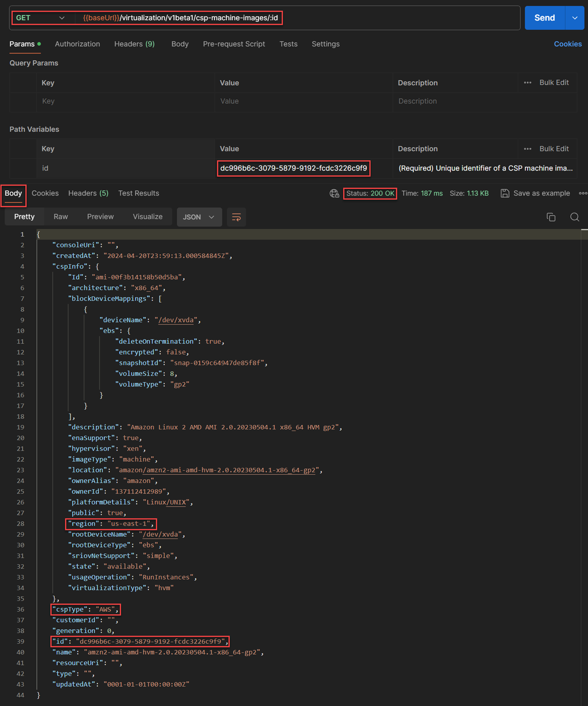Click the "name" amzn2-ami value line

tap(158, 653)
